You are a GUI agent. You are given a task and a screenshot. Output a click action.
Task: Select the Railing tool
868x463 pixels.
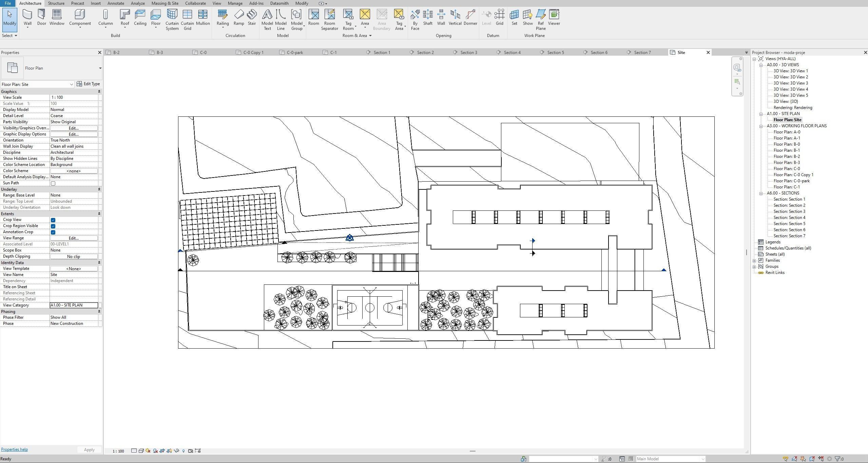pyautogui.click(x=223, y=17)
